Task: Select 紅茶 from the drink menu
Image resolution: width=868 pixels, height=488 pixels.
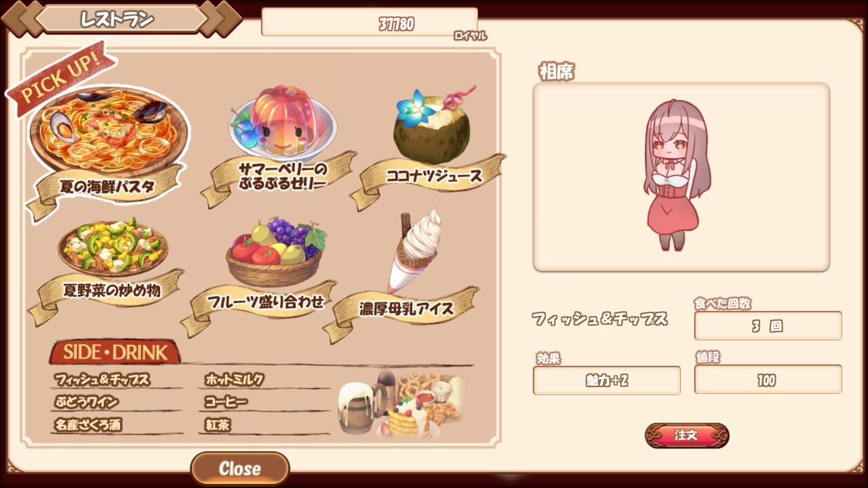Action: tap(217, 425)
